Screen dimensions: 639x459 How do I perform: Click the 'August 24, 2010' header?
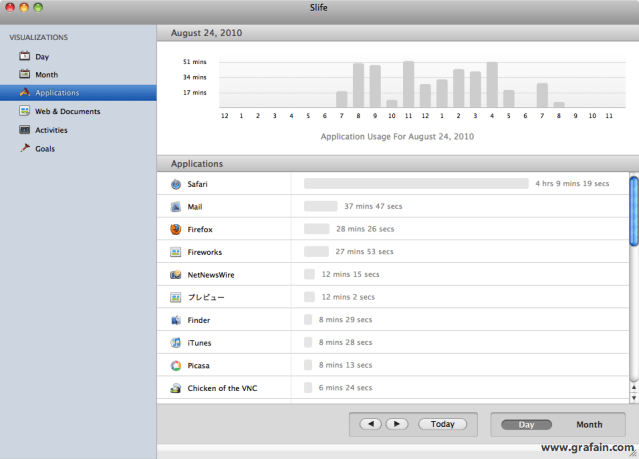tap(206, 33)
